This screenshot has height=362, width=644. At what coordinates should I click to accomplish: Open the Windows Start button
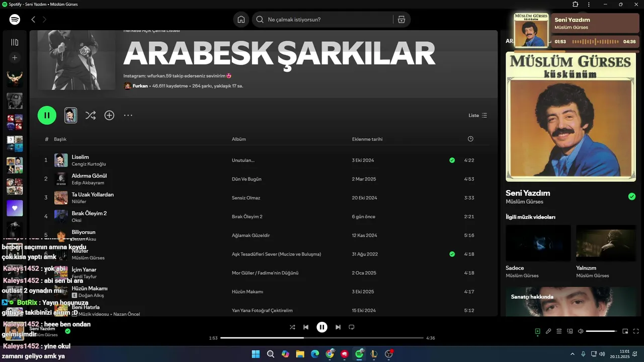pyautogui.click(x=256, y=354)
